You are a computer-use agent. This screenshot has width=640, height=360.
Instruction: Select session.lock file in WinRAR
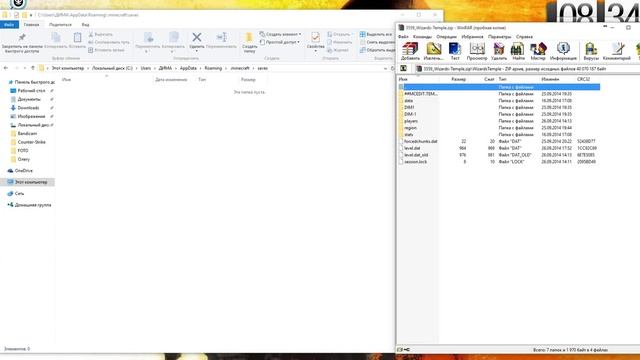[x=416, y=162]
